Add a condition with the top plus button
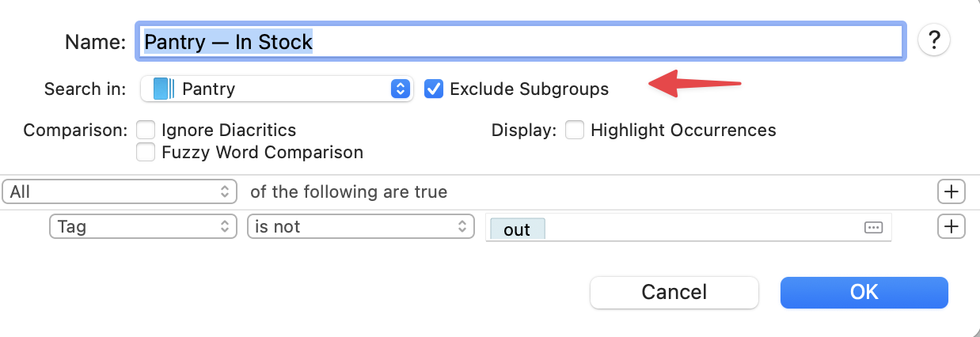The width and height of the screenshot is (980, 337). 951,191
